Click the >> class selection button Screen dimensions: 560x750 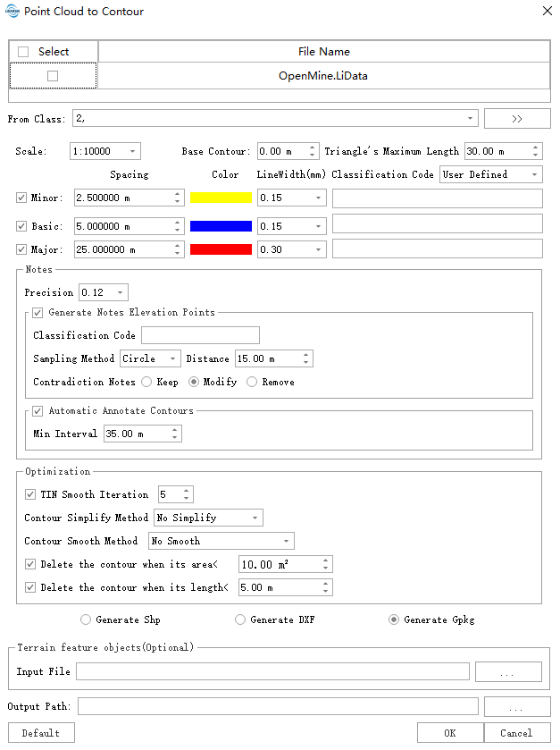[x=517, y=119]
